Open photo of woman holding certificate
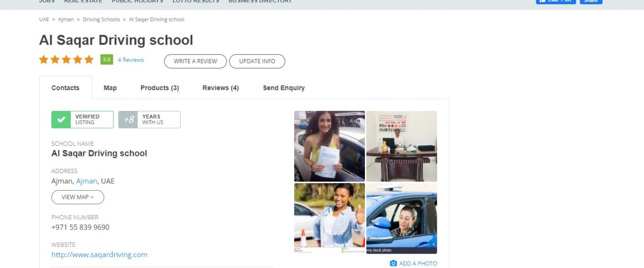The height and width of the screenshot is (268, 644). [x=330, y=146]
